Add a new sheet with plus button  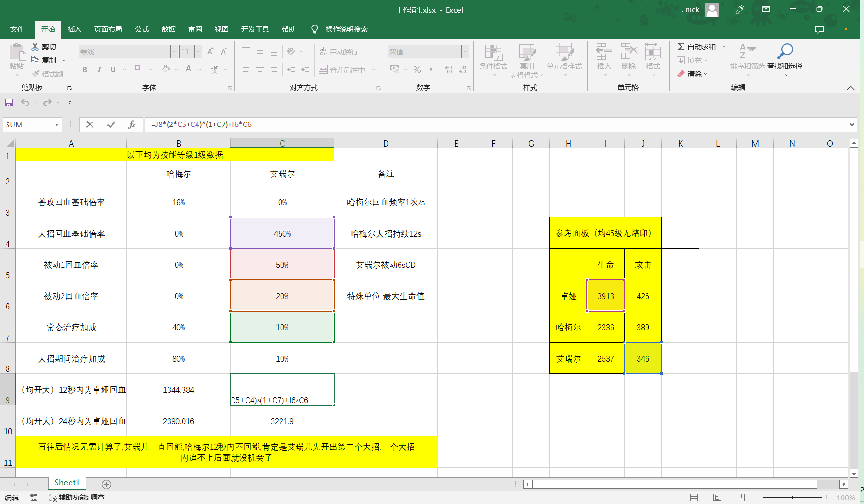(106, 484)
